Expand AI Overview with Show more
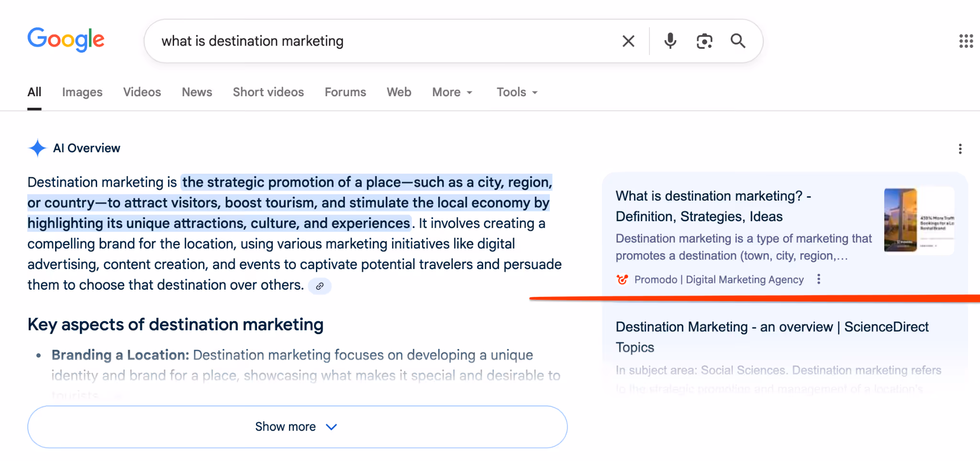Image resolution: width=980 pixels, height=461 pixels. pos(297,427)
